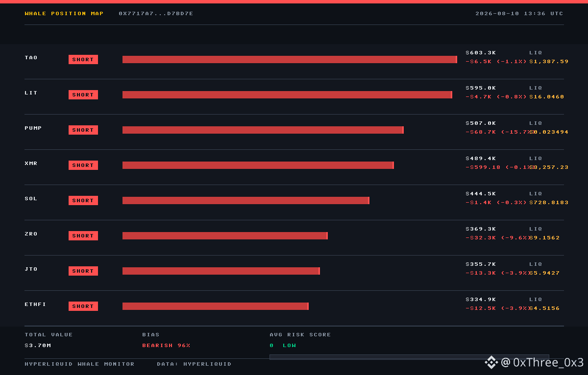Click the LIT position size bar
Screen dimensions: 588x375
[287, 95]
